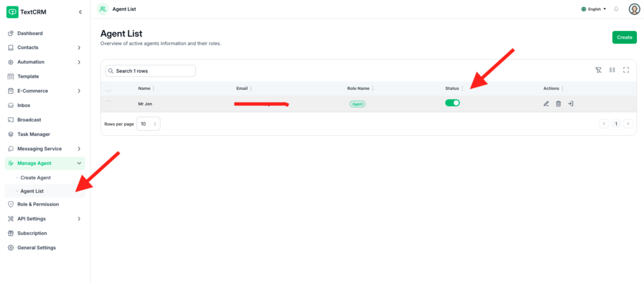Open the column visibility icon
The image size is (644, 283).
point(612,70)
